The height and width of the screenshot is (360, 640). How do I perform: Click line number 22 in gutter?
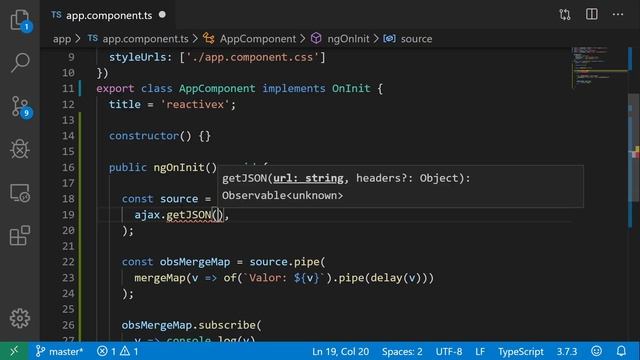click(68, 262)
